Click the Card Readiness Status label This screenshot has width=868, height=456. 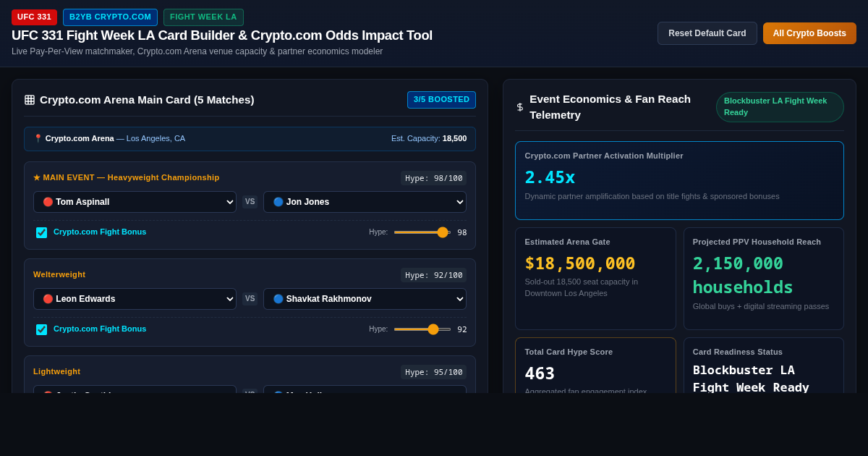738,352
